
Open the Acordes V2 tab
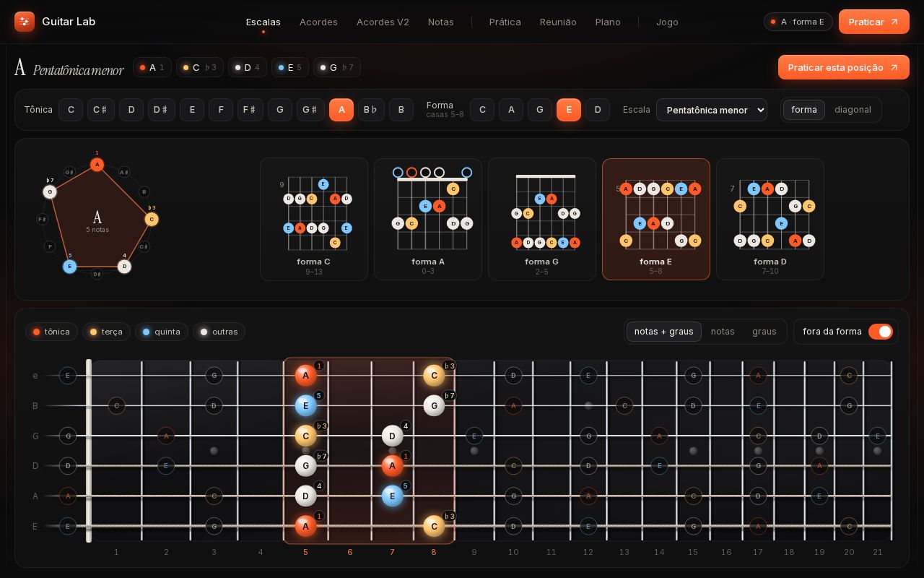pos(383,22)
